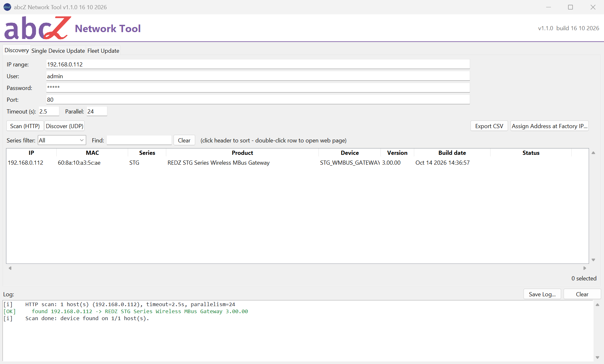
Task: Switch to Single Device Update tab
Action: click(x=58, y=51)
